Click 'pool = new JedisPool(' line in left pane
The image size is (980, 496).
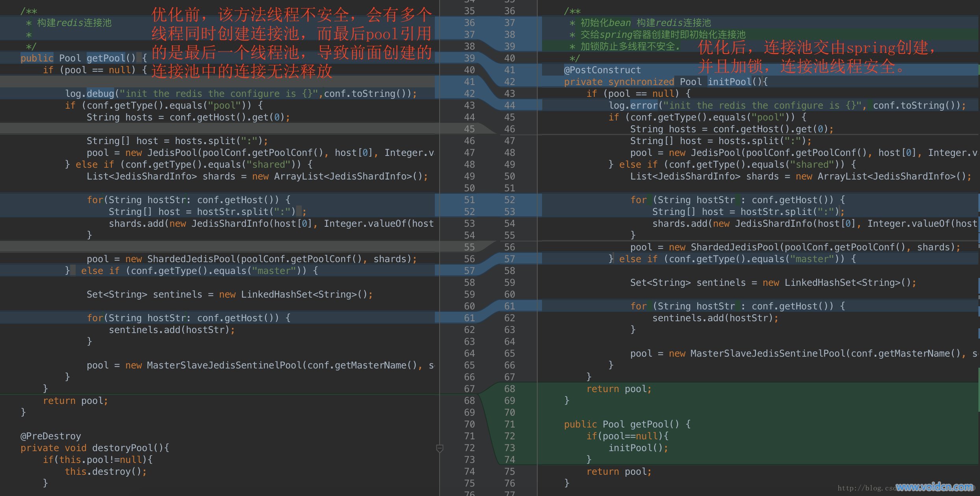coord(260,153)
